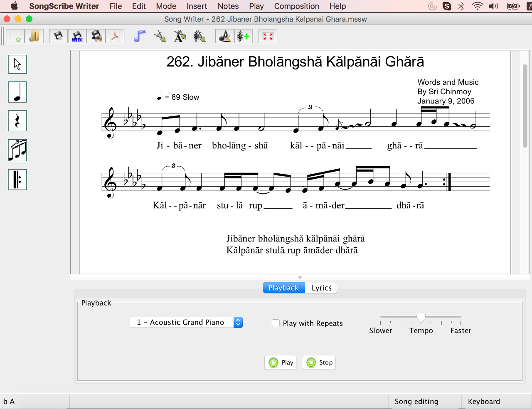This screenshot has height=409, width=532.
Task: Open the Wi-Fi status menu
Action: click(x=478, y=6)
